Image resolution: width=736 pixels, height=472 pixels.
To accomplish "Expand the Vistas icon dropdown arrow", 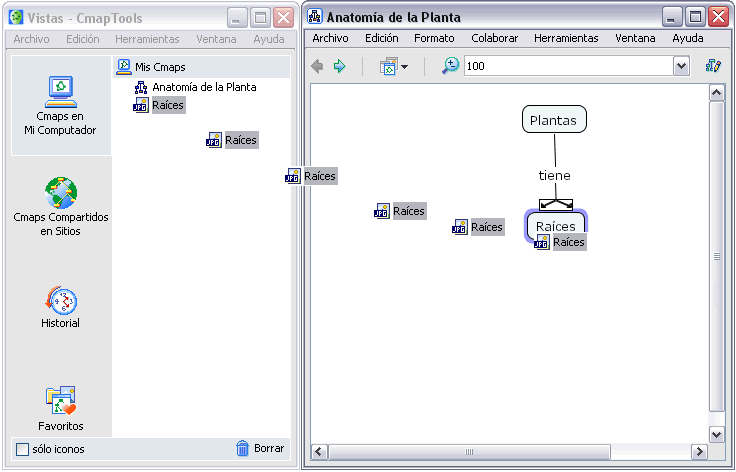I will 405,67.
